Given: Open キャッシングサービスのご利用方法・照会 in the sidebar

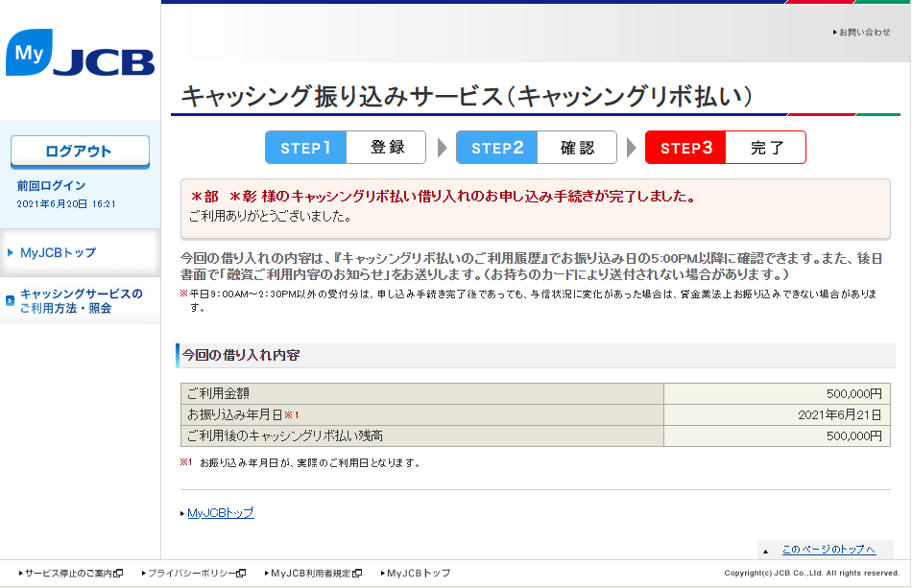Looking at the screenshot, I should [81, 301].
